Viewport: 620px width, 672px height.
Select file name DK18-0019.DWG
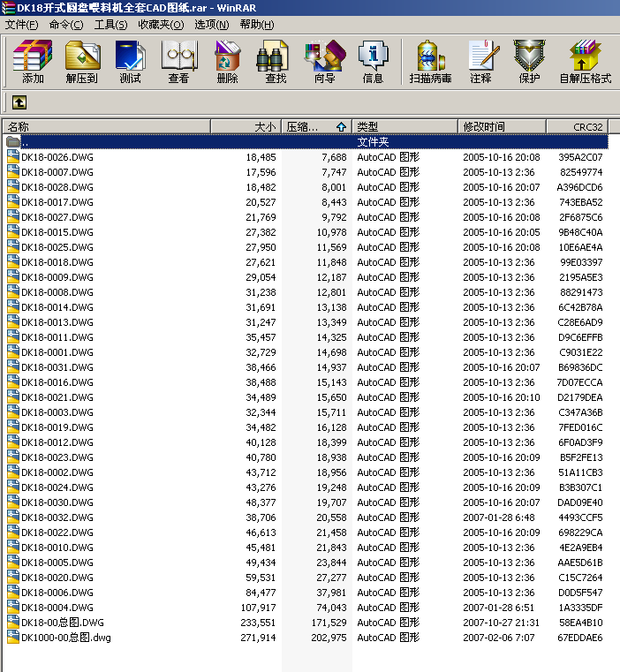57,427
